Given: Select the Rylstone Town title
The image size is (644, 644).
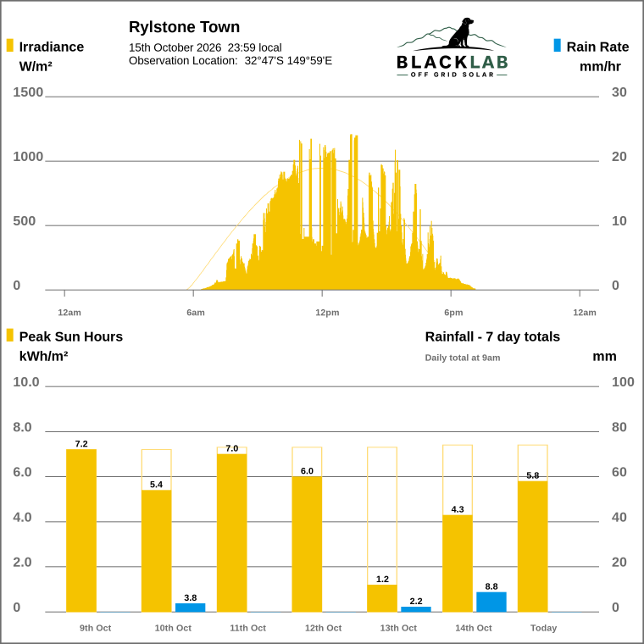Looking at the screenshot, I should 184,27.
